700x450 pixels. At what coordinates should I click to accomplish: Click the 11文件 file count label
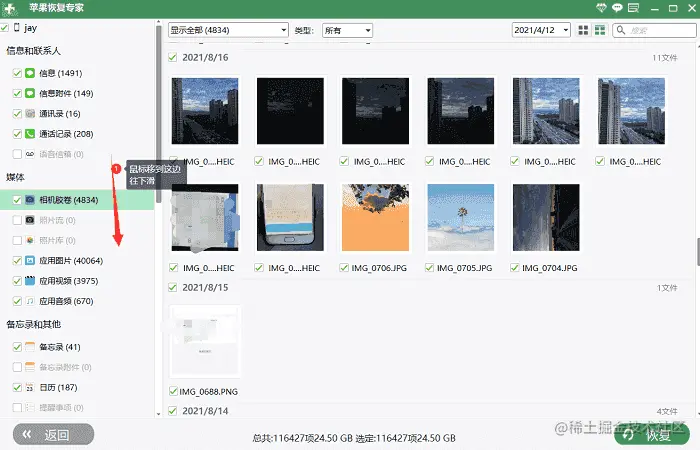tap(665, 58)
